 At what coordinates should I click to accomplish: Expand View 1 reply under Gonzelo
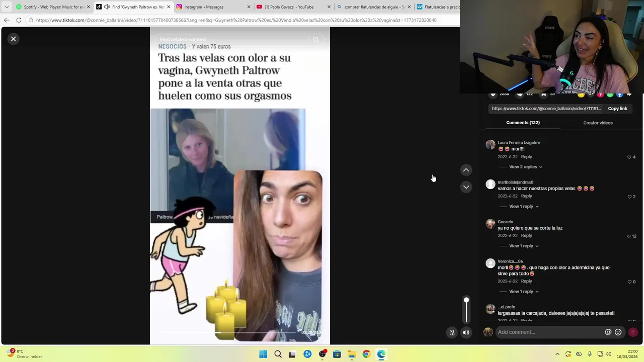(x=524, y=246)
